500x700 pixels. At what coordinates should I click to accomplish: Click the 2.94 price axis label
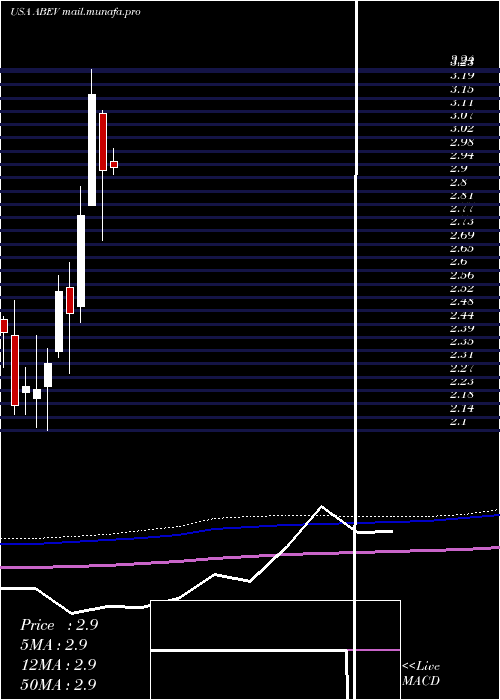(462, 155)
